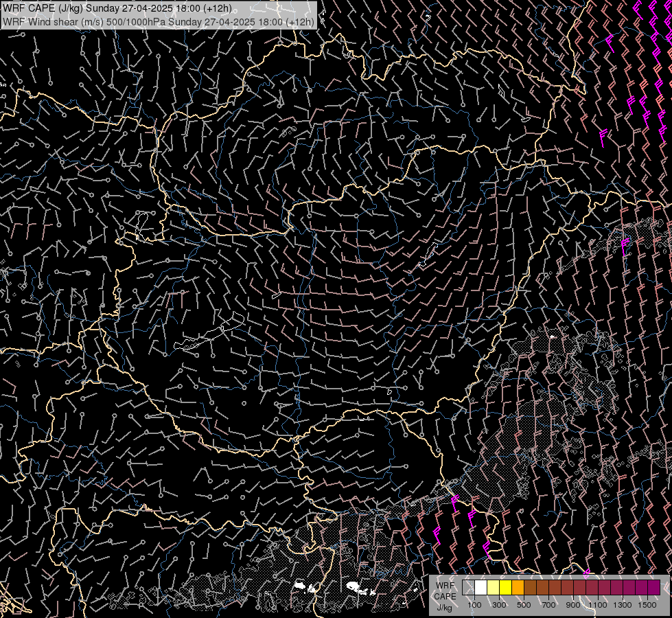This screenshot has width=672, height=618.
Task: Select the bright yellow legend swatch
Action: (505, 588)
